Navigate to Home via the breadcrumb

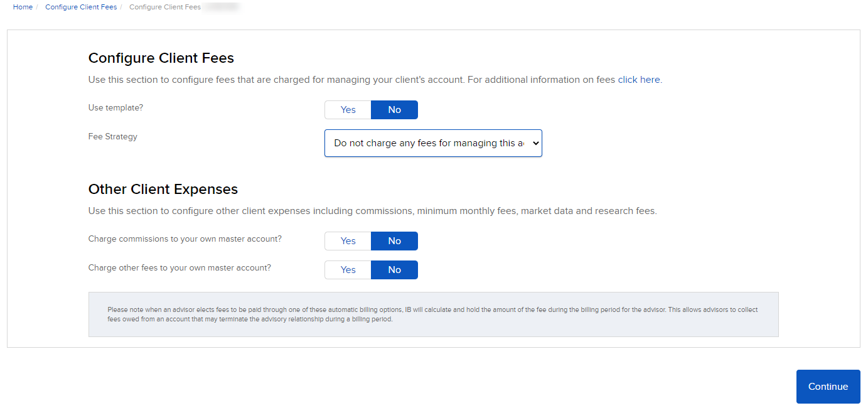click(23, 7)
